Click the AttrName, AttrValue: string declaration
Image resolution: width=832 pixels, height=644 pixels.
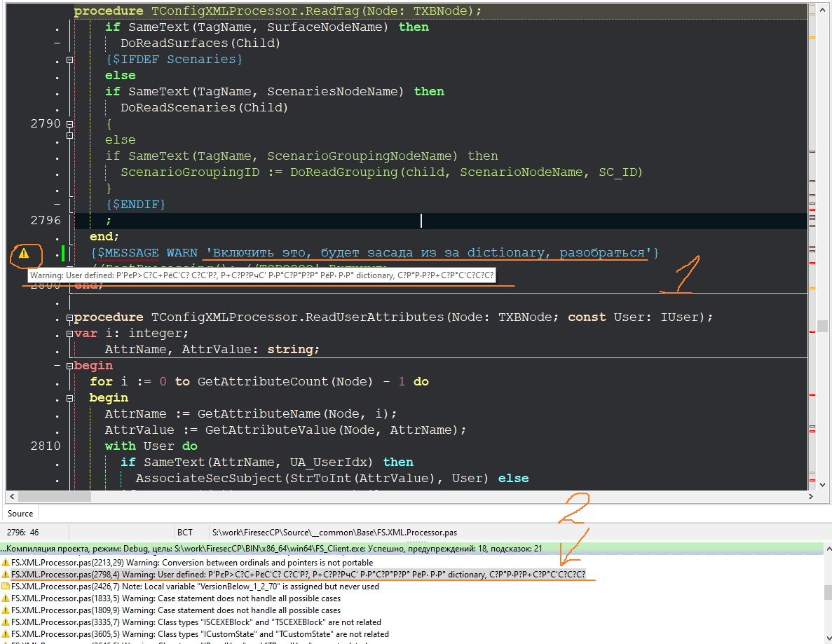(212, 350)
